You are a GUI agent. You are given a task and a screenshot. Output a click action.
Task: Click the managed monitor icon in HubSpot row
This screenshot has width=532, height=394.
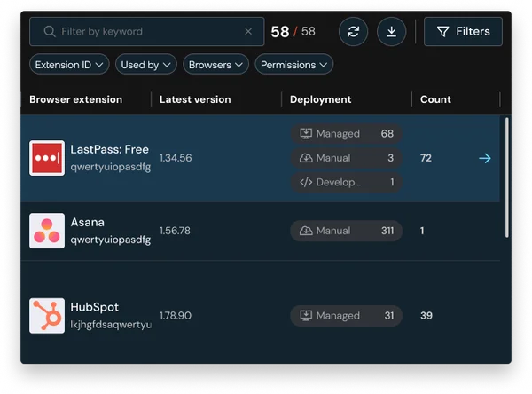coord(306,316)
